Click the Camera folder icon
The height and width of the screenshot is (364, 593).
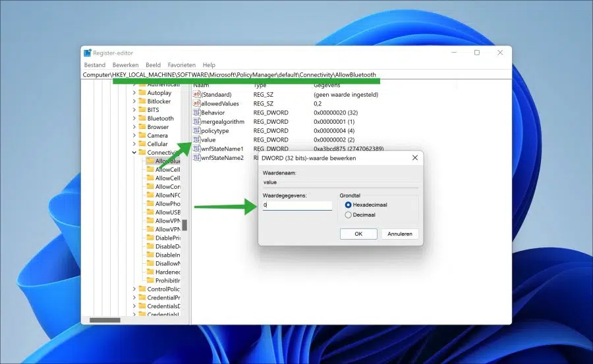tap(142, 136)
